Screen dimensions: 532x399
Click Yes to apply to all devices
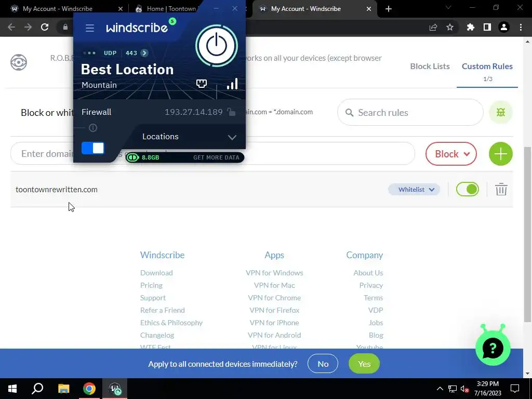pyautogui.click(x=364, y=364)
